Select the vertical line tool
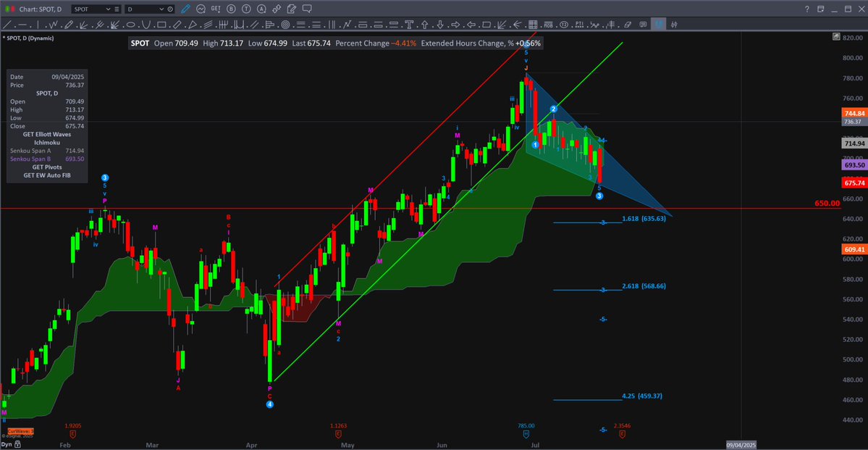Image resolution: width=868 pixels, height=450 pixels. pos(38,25)
